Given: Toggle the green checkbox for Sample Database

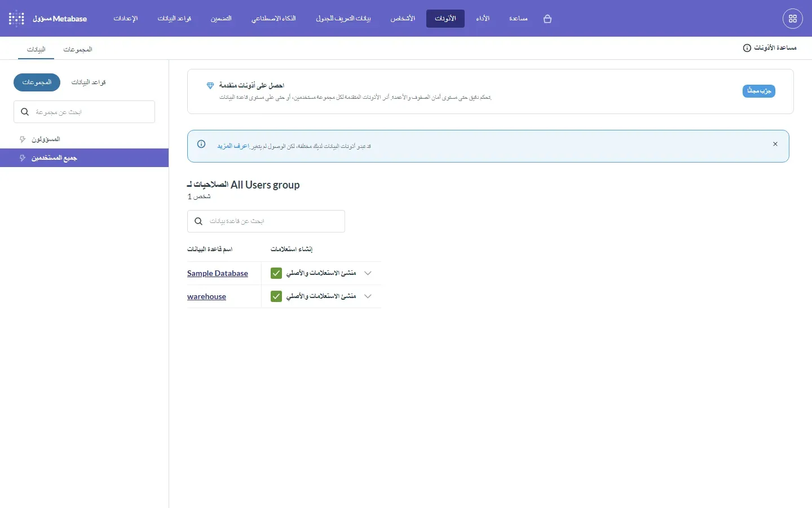Looking at the screenshot, I should tap(276, 273).
